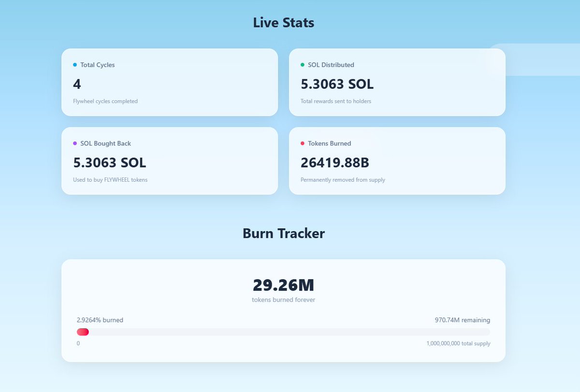Click the '2.9264% burned' label
580x392 pixels.
(x=100, y=320)
